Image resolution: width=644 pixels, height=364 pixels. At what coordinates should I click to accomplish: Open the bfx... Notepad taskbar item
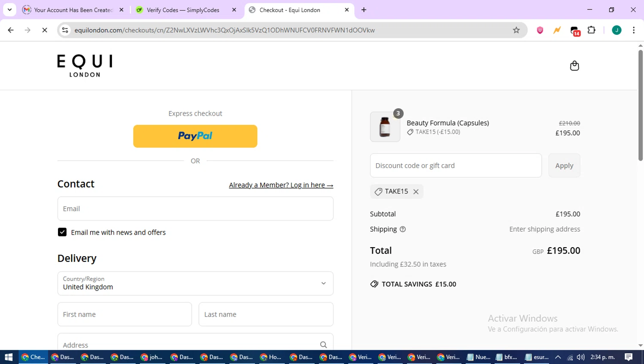click(507, 357)
